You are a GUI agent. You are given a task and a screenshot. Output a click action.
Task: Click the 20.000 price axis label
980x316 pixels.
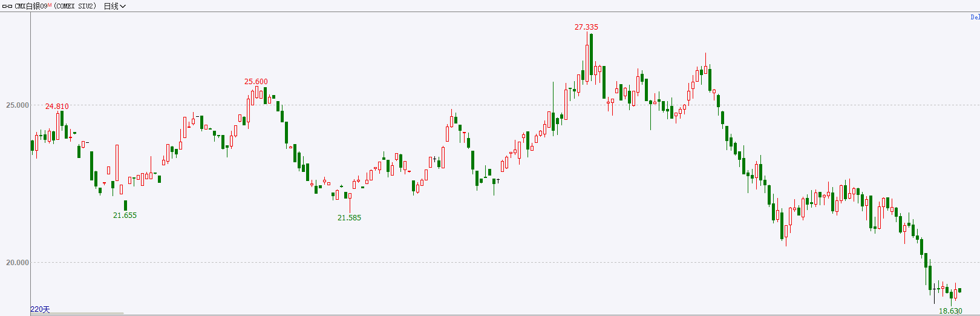(18, 263)
